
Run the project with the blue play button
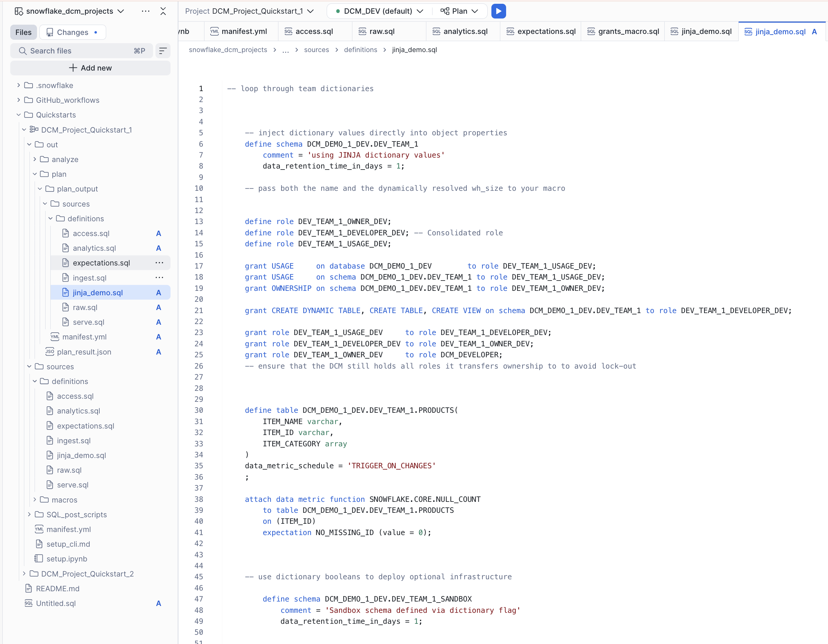pyautogui.click(x=499, y=11)
